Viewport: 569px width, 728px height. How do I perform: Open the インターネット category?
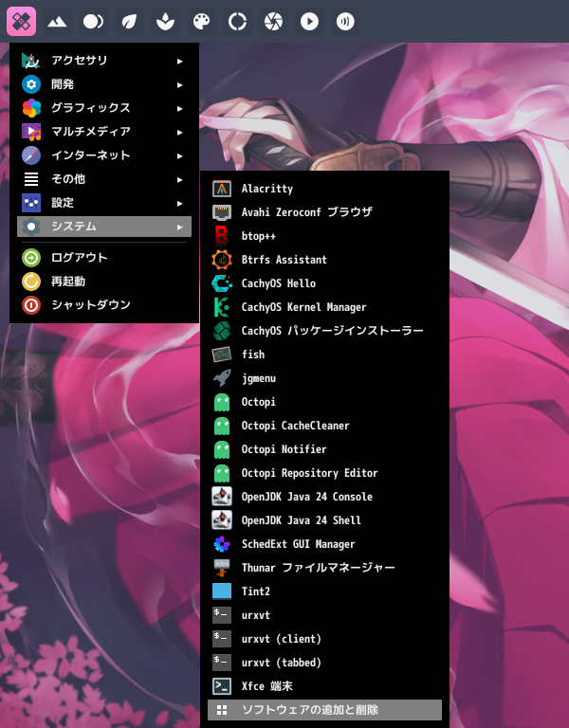click(104, 155)
